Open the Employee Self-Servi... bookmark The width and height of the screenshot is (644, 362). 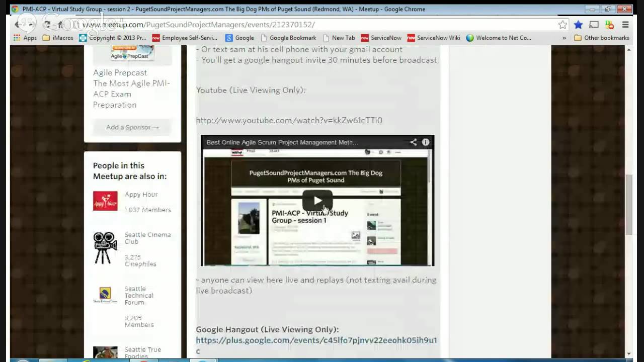pos(185,38)
